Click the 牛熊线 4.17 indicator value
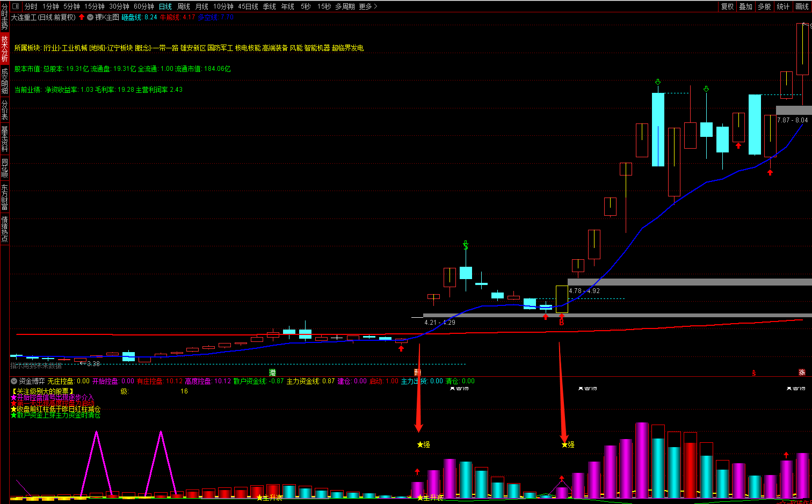The width and height of the screenshot is (812, 504). pos(177,17)
